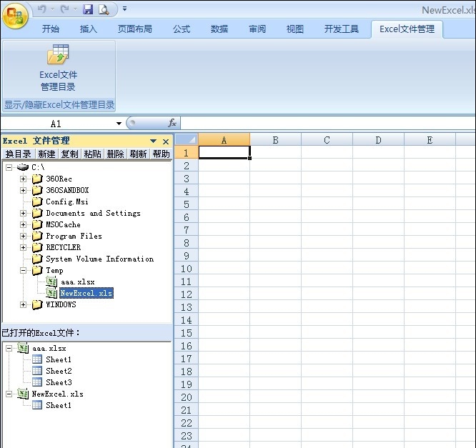Open the 插入 ribbon tab

click(89, 29)
